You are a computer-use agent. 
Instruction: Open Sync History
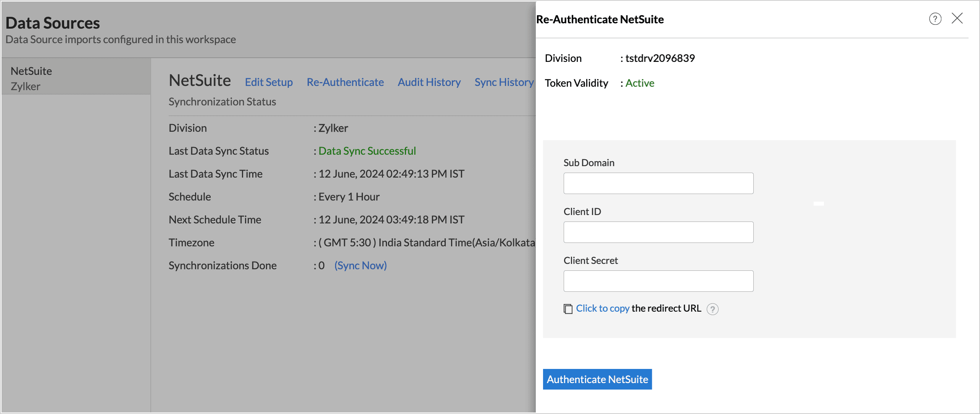tap(505, 82)
